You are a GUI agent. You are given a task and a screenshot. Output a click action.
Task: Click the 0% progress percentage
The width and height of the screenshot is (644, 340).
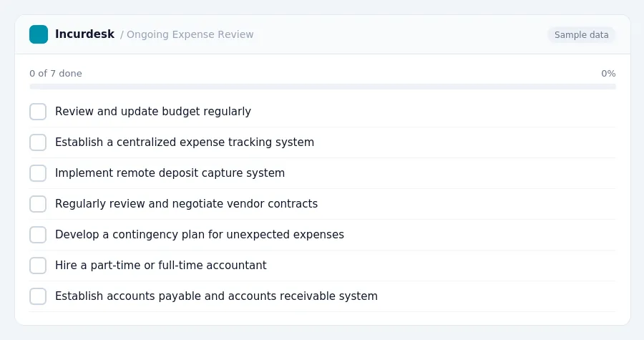point(608,74)
